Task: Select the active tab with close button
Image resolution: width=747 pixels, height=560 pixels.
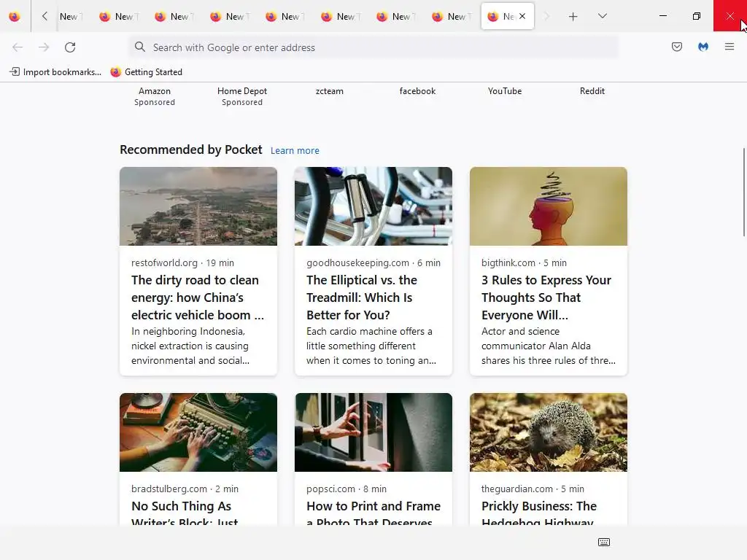Action: [x=508, y=16]
